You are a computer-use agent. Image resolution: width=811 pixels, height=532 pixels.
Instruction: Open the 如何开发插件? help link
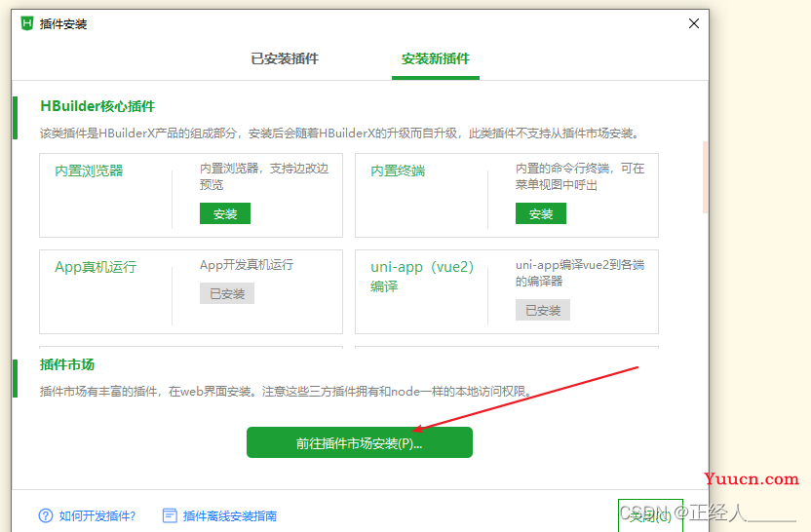coord(97,515)
